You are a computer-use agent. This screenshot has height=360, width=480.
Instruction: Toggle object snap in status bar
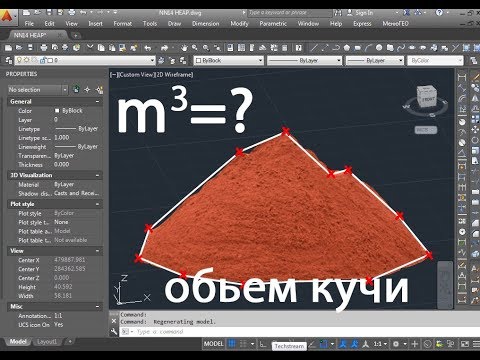click(x=323, y=344)
